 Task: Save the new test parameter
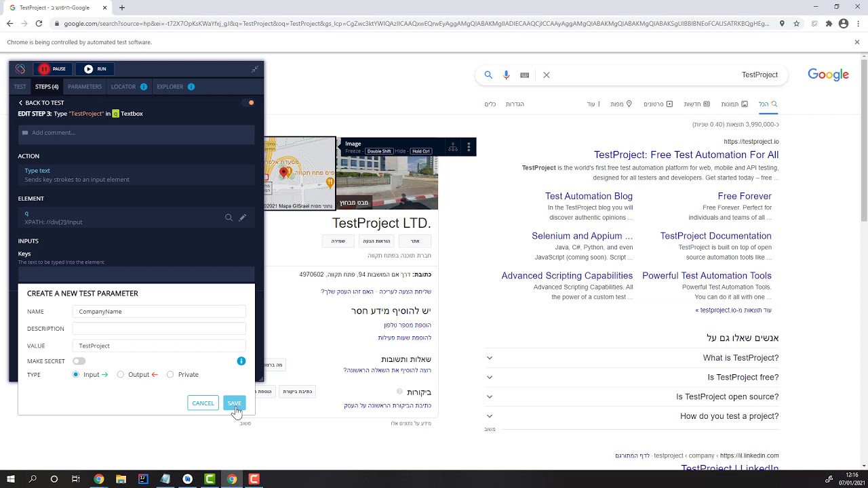click(x=234, y=403)
